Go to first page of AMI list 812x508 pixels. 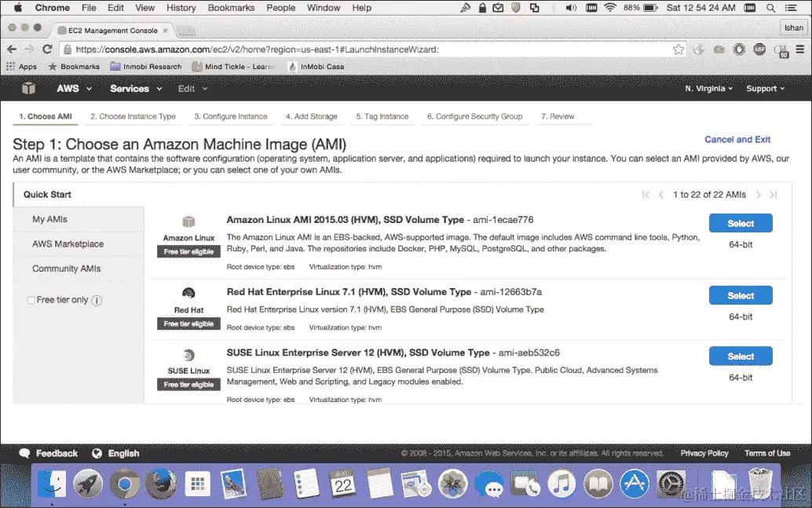tap(646, 195)
